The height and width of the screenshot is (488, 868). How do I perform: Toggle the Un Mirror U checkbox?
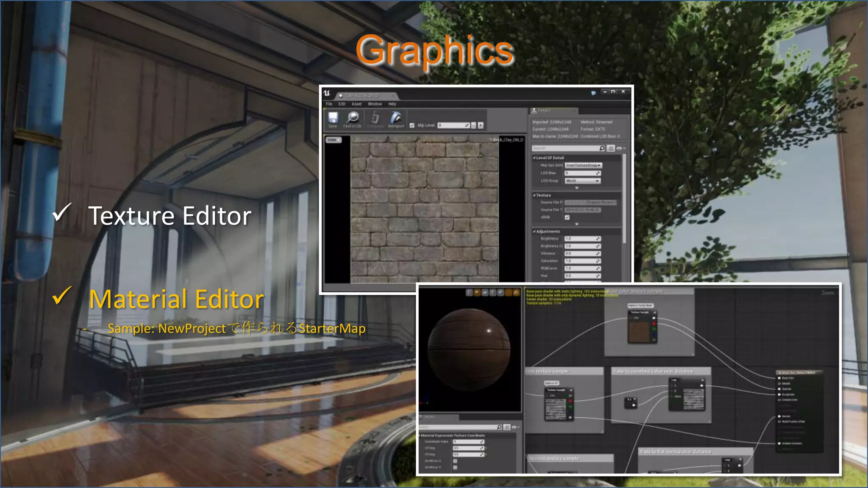coord(455,461)
